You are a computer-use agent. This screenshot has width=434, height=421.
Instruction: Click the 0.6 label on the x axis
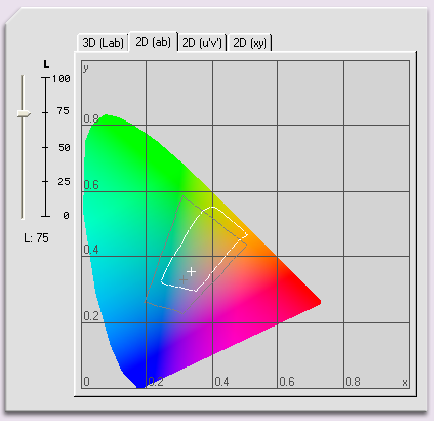tap(287, 382)
